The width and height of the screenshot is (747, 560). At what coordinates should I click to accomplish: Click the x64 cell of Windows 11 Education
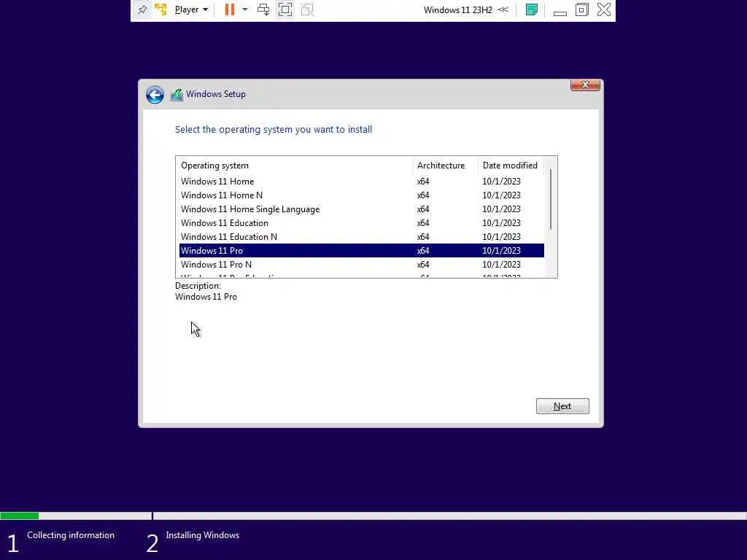[x=423, y=223]
